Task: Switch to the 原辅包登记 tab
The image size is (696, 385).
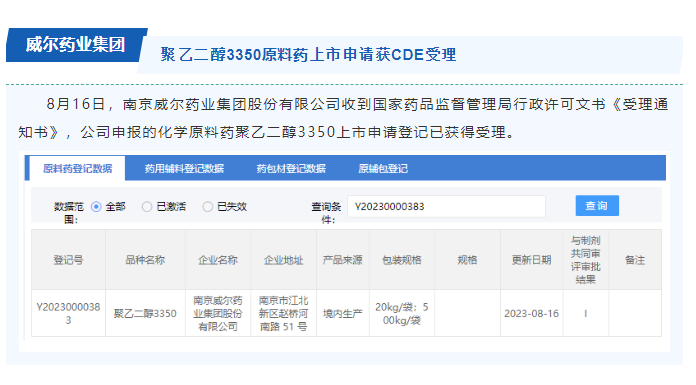Action: (x=383, y=168)
